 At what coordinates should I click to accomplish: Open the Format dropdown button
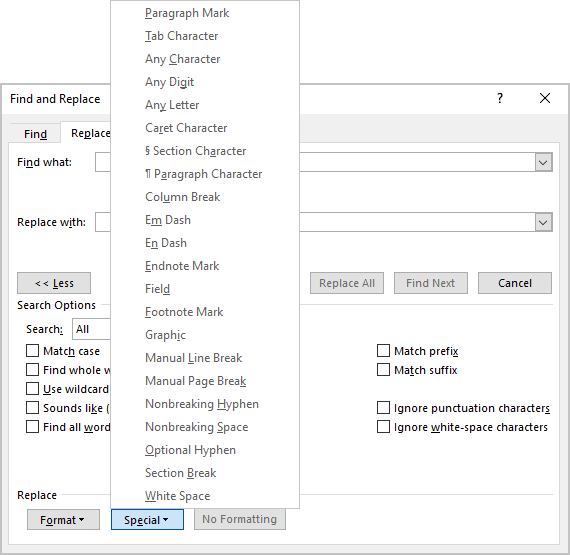point(63,519)
